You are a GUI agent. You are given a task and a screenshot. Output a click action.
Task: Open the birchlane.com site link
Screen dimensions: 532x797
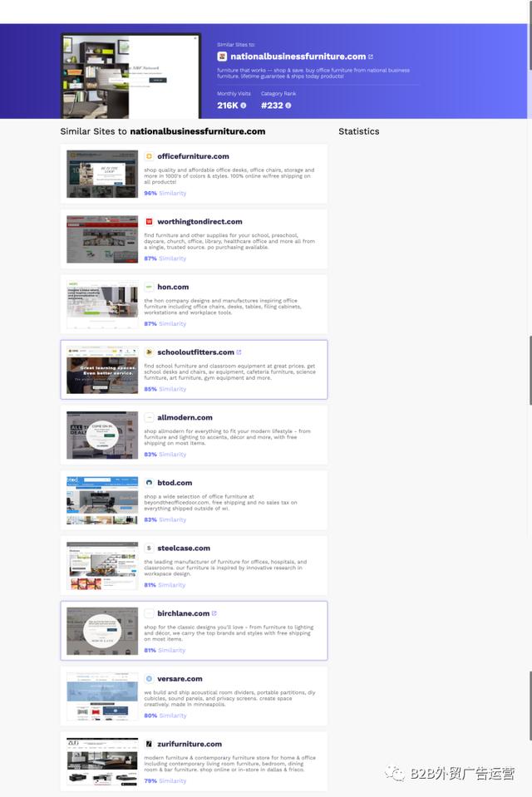point(183,613)
